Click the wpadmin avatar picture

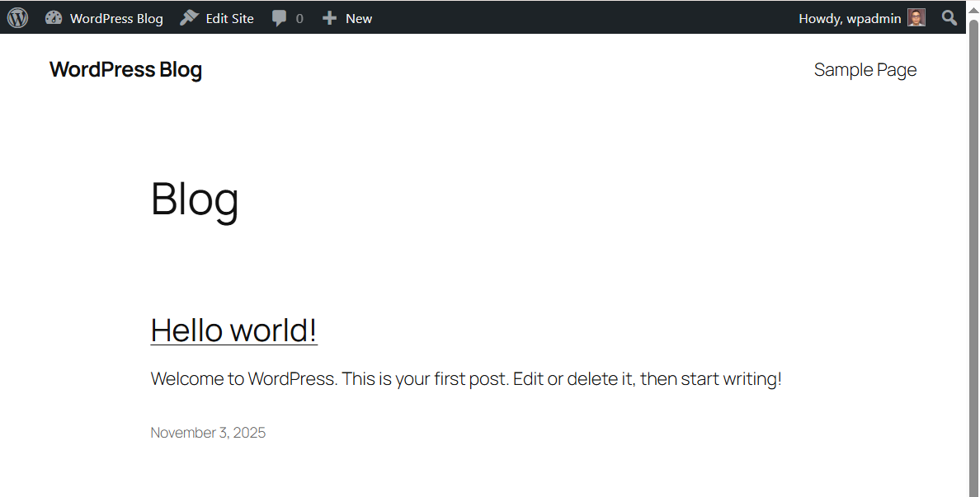pos(916,17)
